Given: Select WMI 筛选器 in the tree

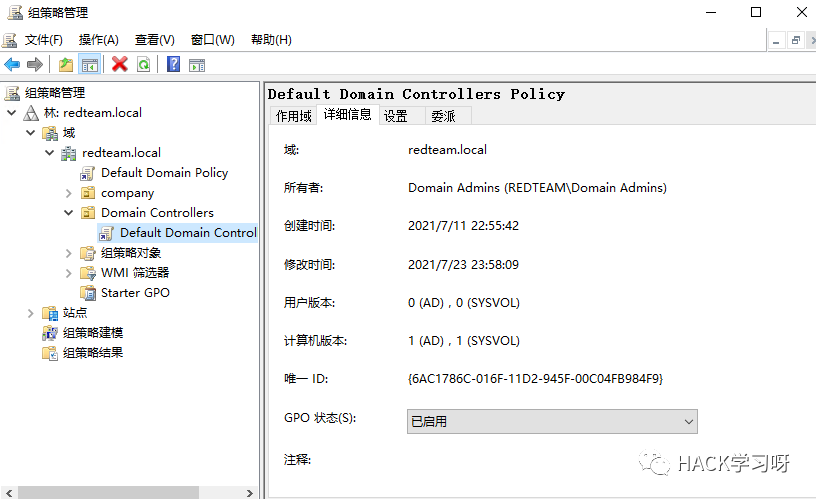Looking at the screenshot, I should tap(135, 273).
